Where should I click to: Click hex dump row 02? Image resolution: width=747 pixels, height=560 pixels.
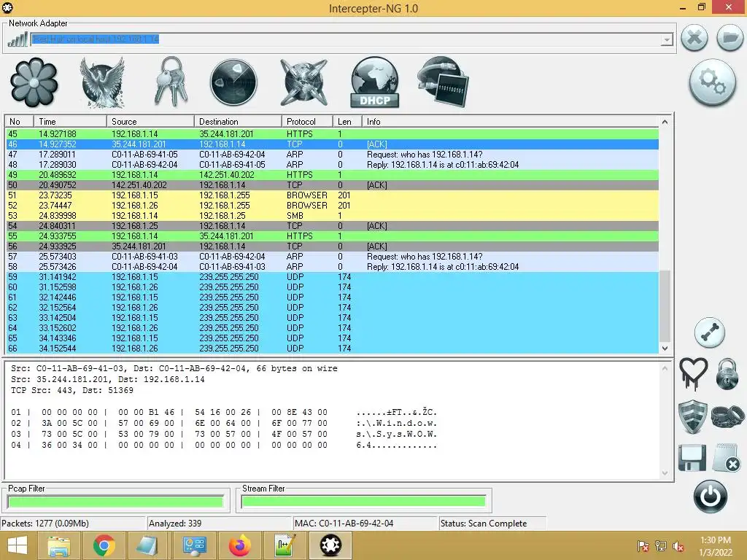pos(223,423)
